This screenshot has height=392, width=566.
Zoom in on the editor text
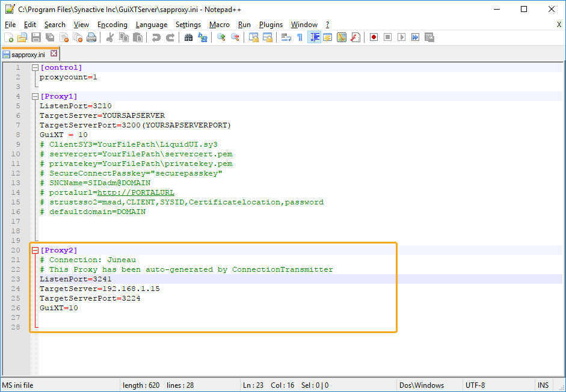click(x=221, y=37)
